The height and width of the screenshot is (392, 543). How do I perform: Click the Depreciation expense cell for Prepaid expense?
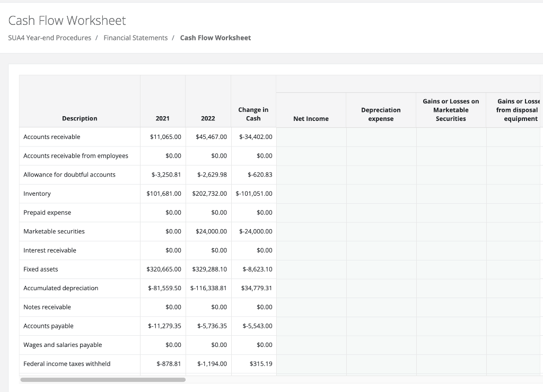[381, 212]
